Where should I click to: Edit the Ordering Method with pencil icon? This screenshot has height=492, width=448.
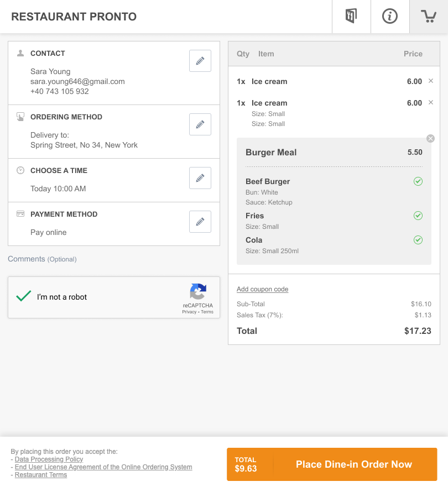[200, 124]
